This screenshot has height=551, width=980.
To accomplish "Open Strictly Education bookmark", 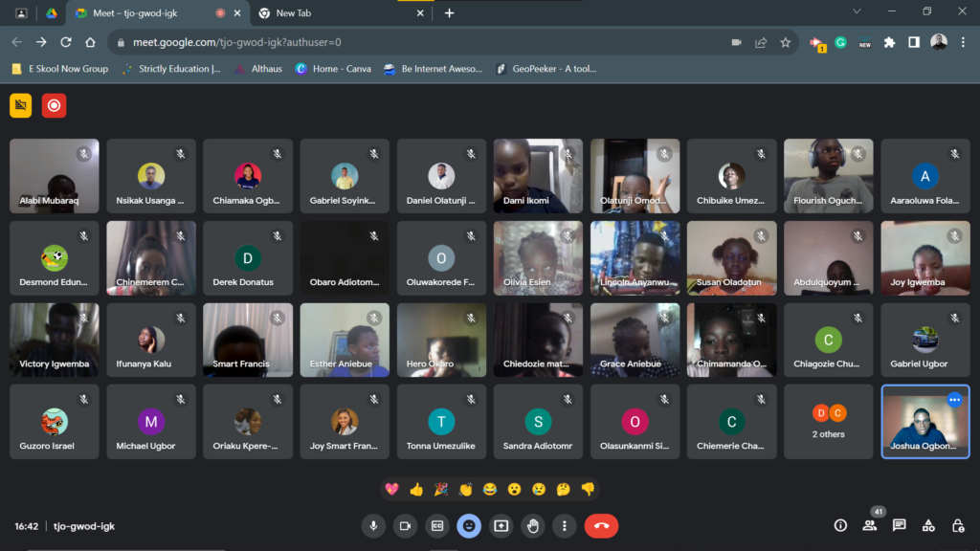I will 172,69.
